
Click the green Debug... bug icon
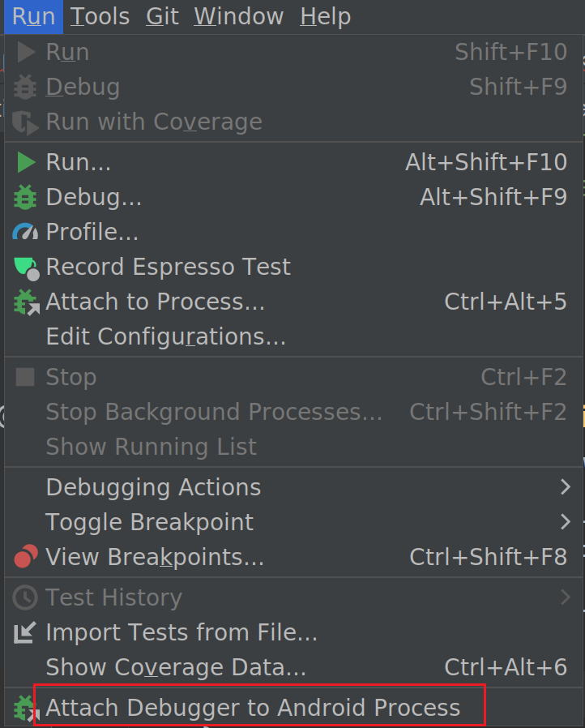tap(26, 197)
